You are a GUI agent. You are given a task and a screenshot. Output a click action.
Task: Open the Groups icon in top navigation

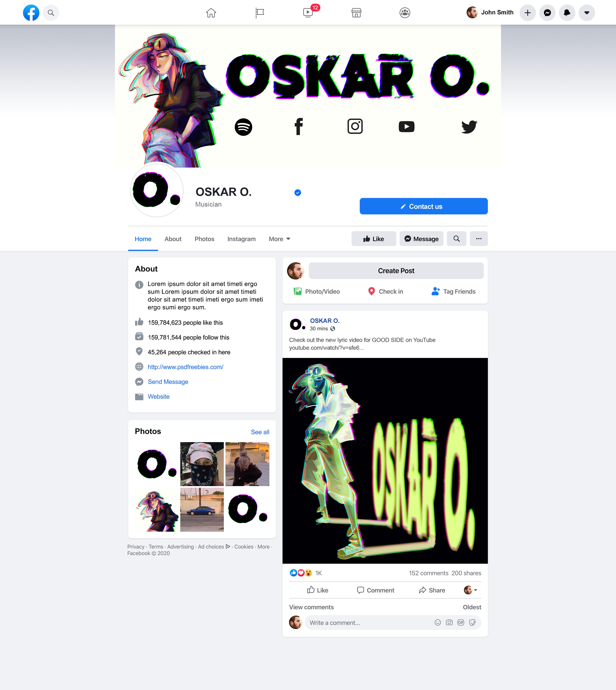coord(405,13)
